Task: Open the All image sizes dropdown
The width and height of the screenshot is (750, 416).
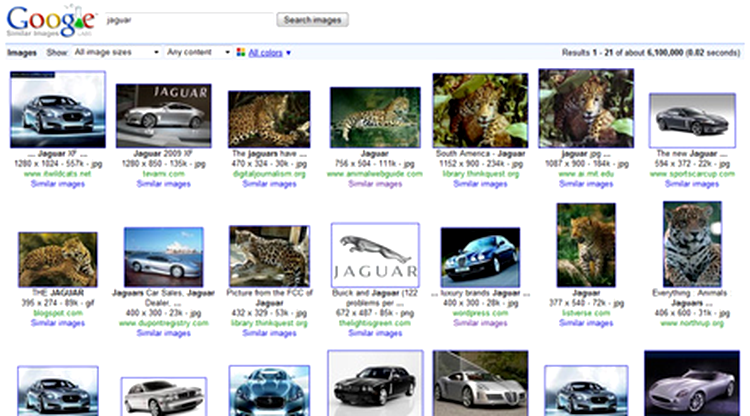Action: (x=116, y=52)
